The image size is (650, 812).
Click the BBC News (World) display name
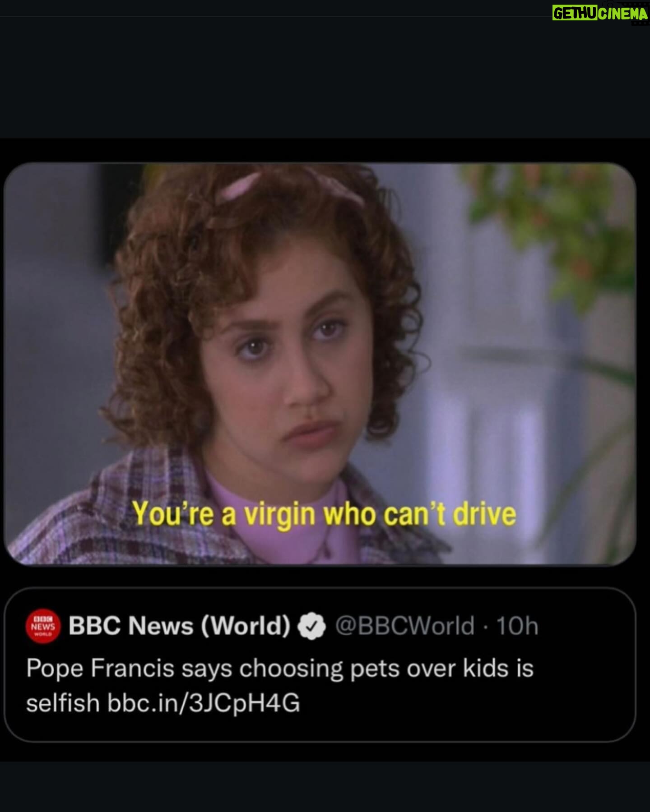click(x=179, y=626)
